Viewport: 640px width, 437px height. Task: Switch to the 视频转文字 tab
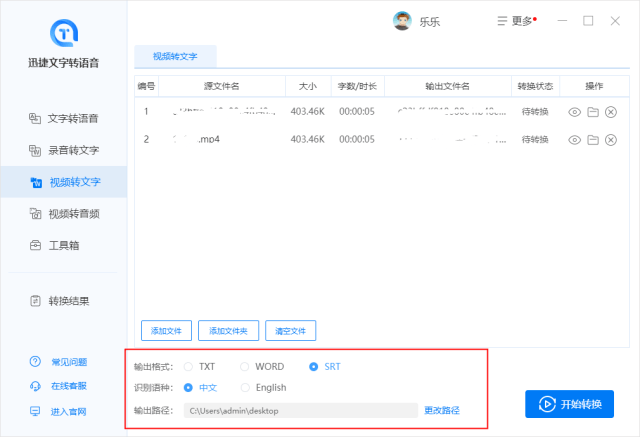(174, 56)
